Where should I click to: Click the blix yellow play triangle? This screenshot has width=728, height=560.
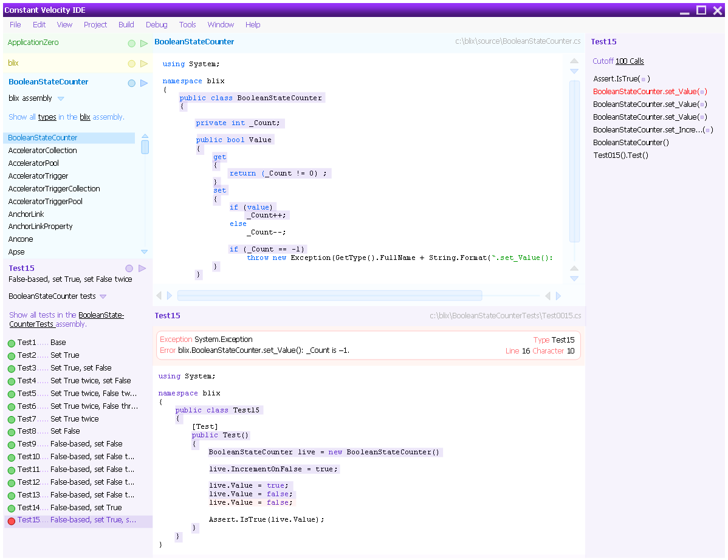[x=144, y=64]
